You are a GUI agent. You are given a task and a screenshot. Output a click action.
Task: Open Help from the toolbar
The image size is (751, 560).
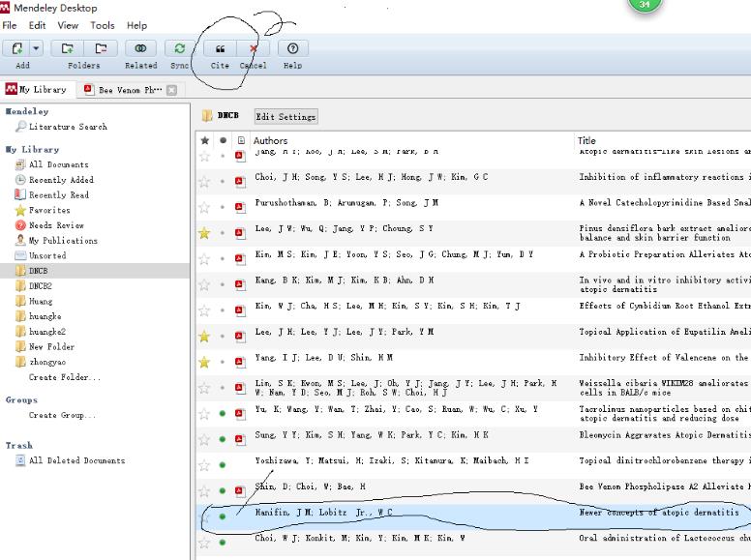(x=292, y=48)
